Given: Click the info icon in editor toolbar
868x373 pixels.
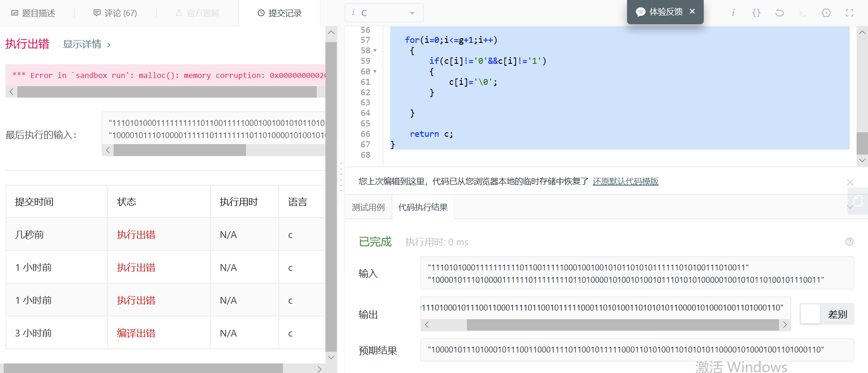Looking at the screenshot, I should (x=733, y=13).
